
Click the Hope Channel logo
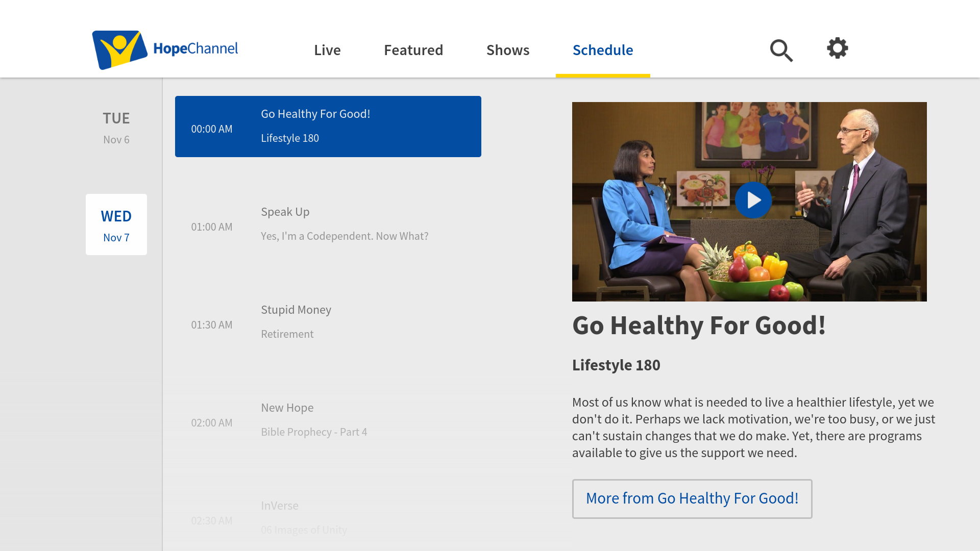[165, 49]
